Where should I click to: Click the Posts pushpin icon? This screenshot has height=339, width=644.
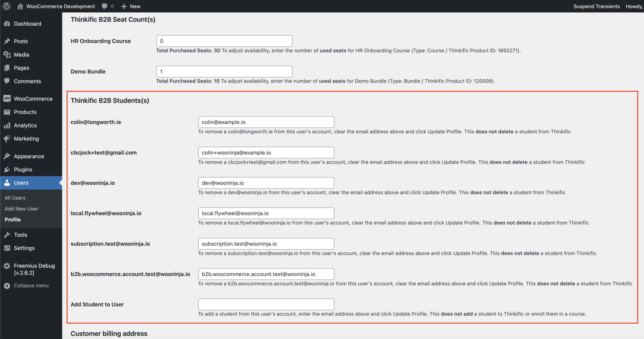(x=7, y=41)
